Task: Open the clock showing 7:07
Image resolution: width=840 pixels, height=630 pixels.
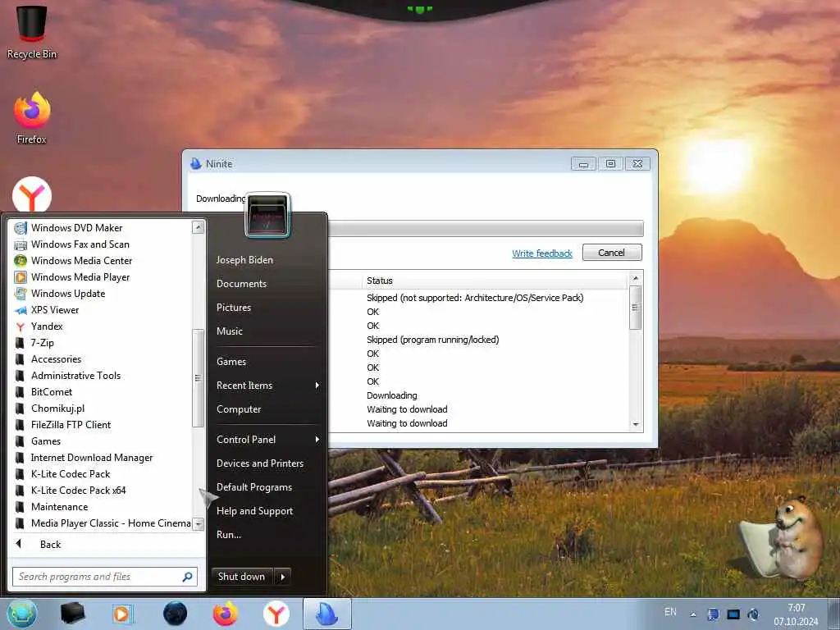Action: point(796,614)
